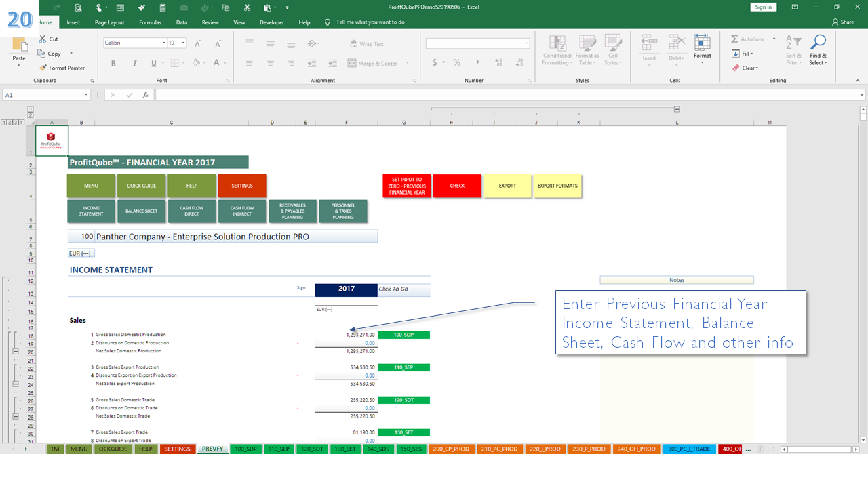The image size is (868, 488).
Task: Open the font name Calibri dropdown
Action: pyautogui.click(x=163, y=43)
